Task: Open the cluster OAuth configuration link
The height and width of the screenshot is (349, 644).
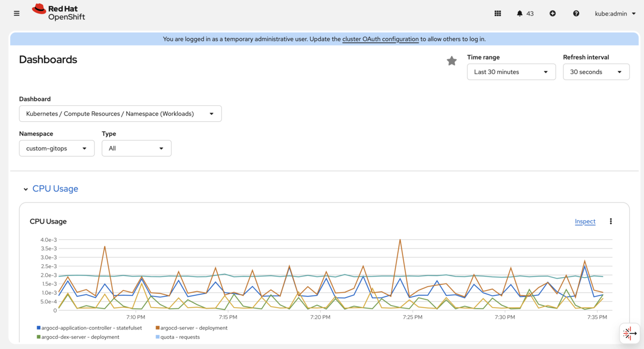Action: click(x=380, y=39)
